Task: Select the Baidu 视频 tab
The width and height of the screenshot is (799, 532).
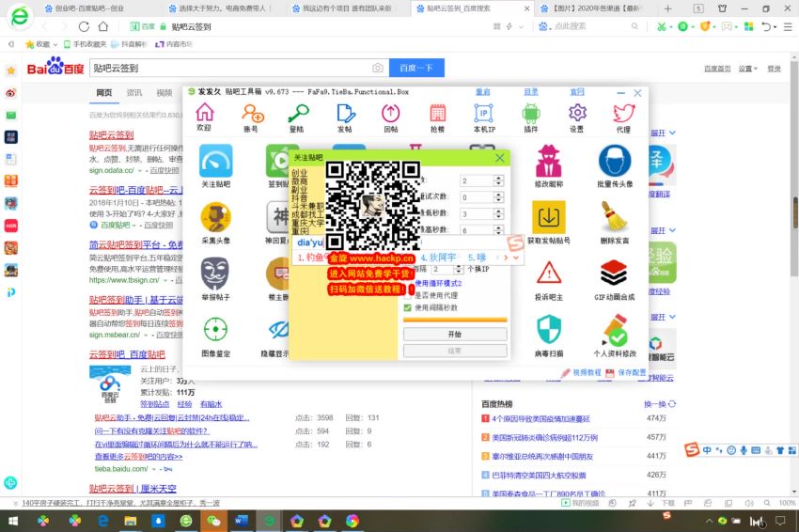Action: pos(164,93)
